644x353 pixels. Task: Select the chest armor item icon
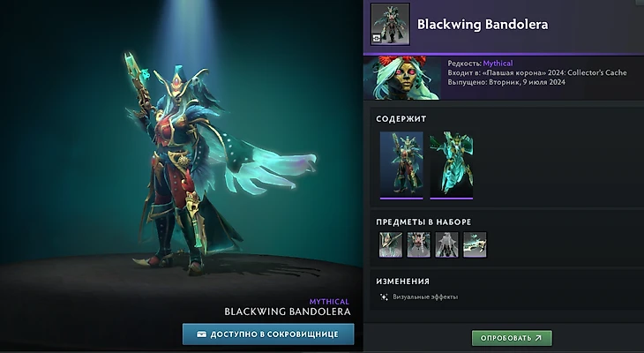418,244
